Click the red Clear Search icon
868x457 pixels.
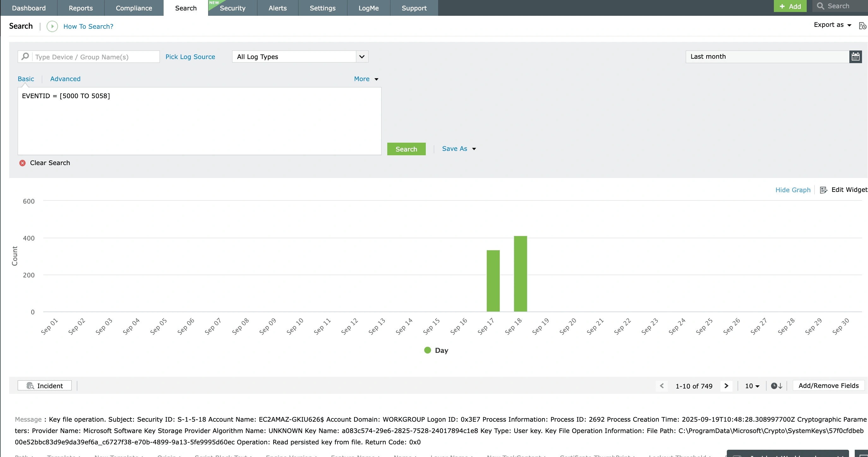(22, 163)
